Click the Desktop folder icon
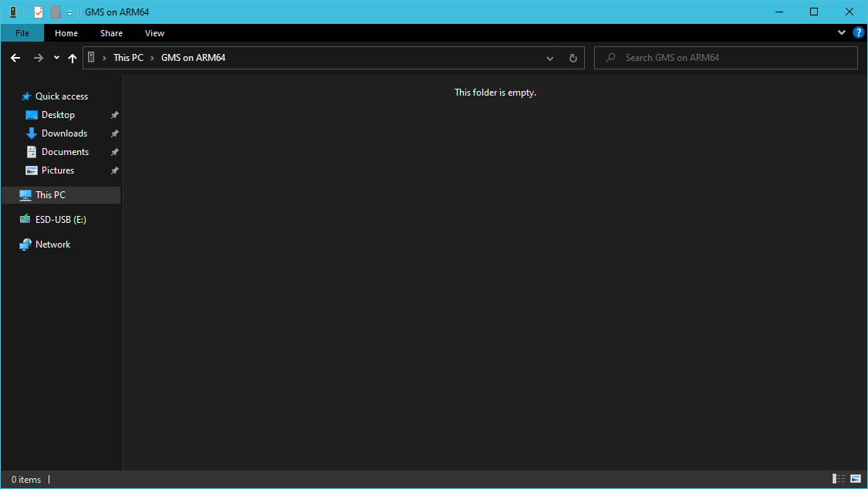This screenshot has width=868, height=489. pos(32,115)
